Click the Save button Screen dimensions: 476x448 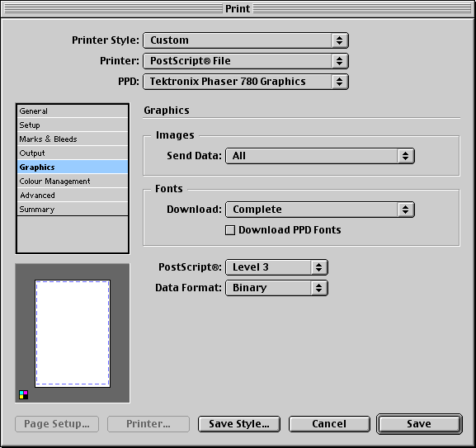tap(419, 424)
